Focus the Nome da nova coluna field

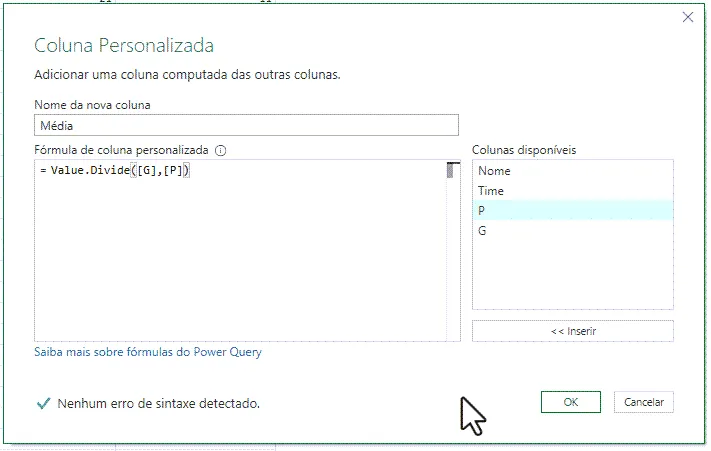(246, 125)
